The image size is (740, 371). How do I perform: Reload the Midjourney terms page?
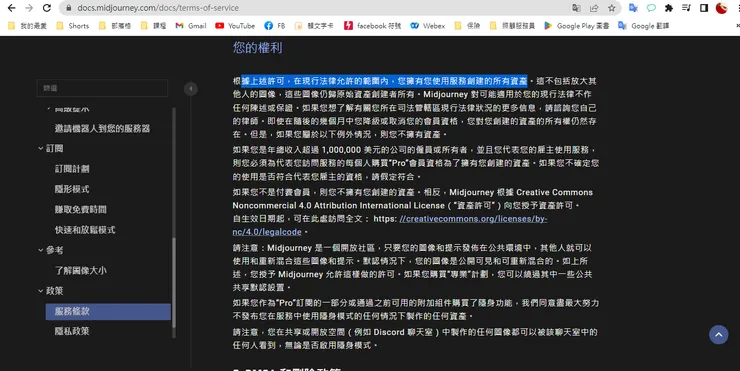(x=46, y=8)
